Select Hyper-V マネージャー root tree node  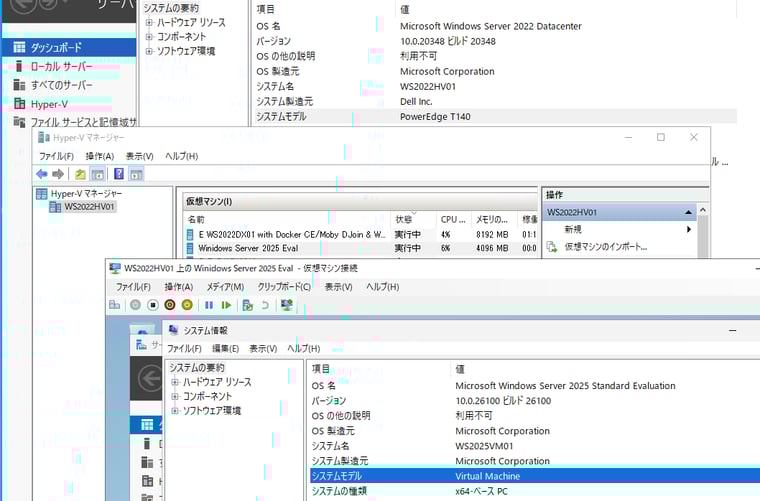coord(79,194)
